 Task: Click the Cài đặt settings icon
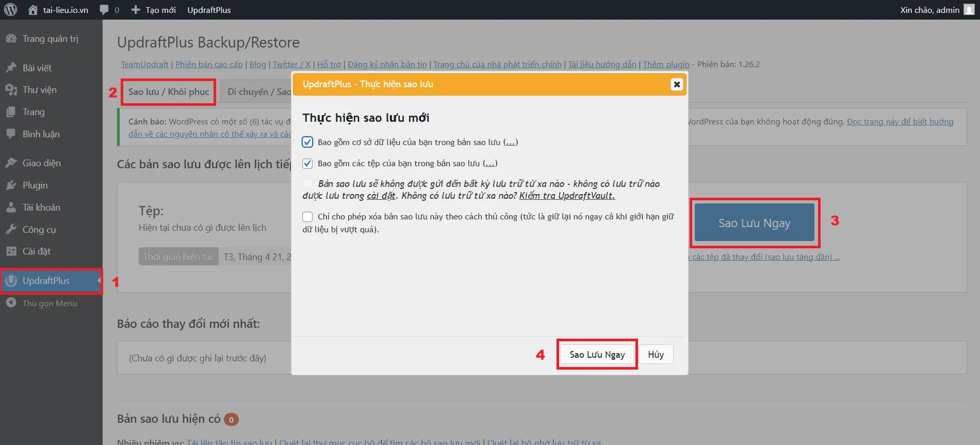11,251
